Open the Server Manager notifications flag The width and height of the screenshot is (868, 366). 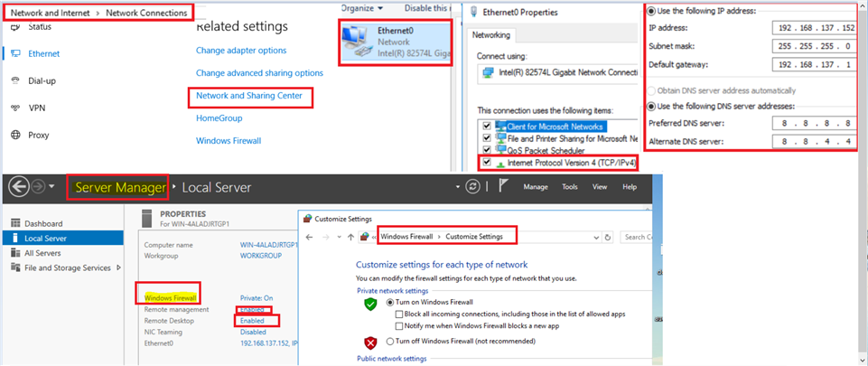(x=503, y=187)
